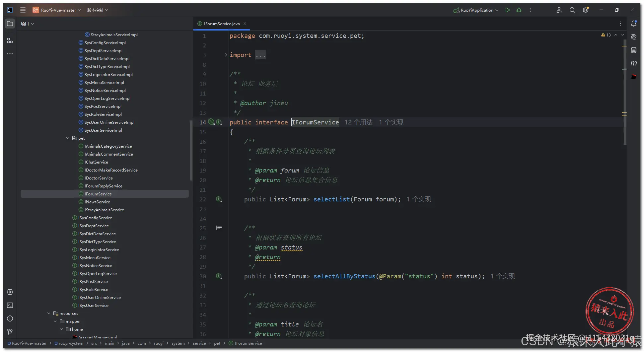Open the Maven tool window
The height and width of the screenshot is (352, 644).
pyautogui.click(x=634, y=63)
